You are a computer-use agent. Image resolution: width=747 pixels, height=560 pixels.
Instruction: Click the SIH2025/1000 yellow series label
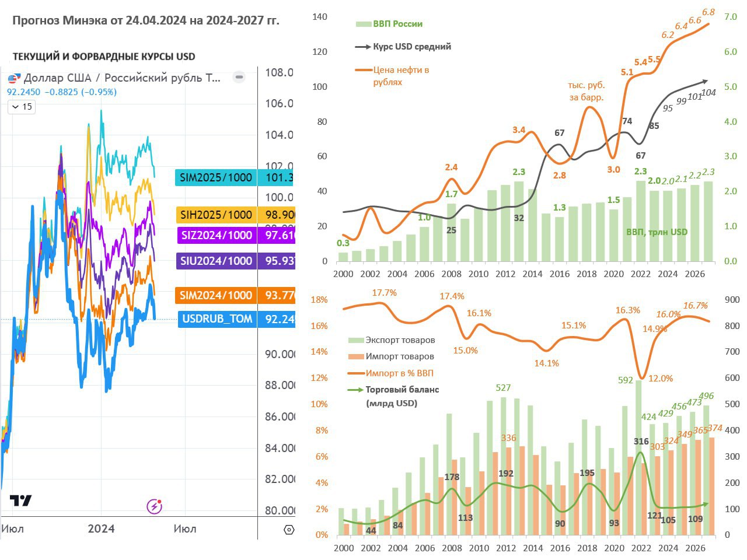tap(216, 215)
